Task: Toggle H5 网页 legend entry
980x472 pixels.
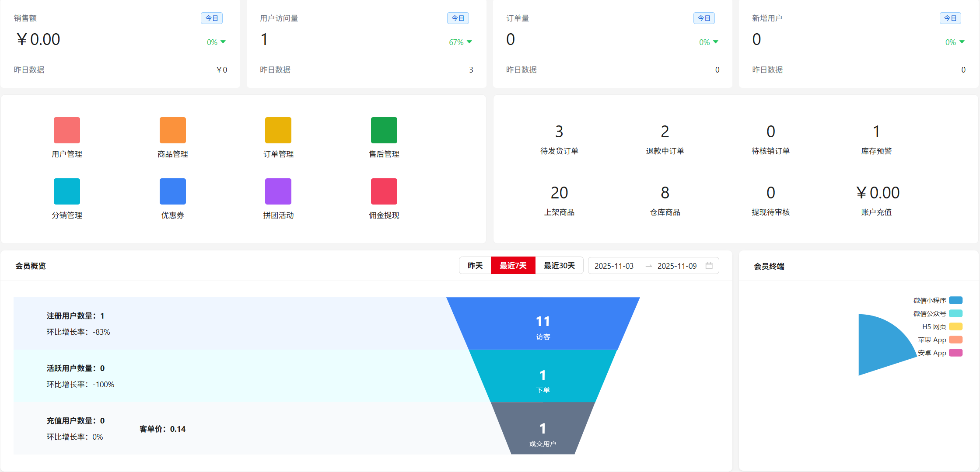Action: 955,326
